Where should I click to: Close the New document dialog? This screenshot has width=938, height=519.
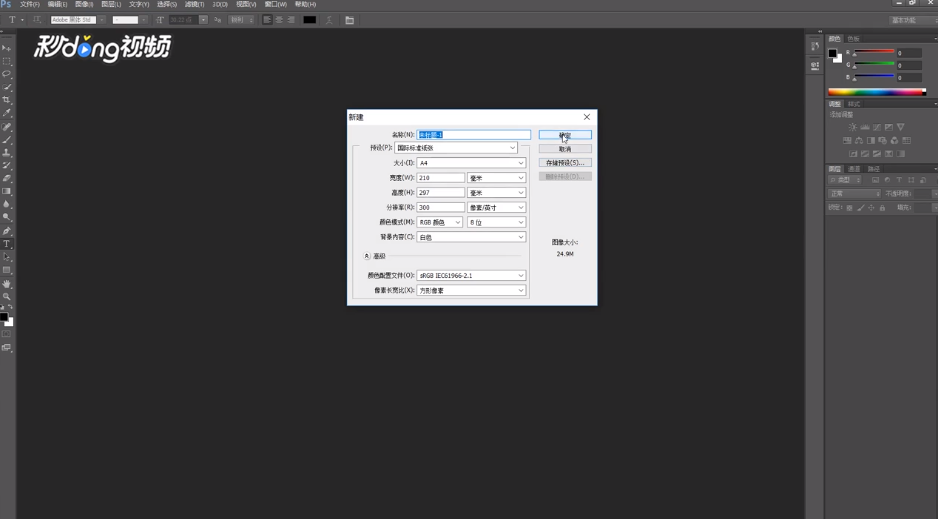click(x=587, y=117)
